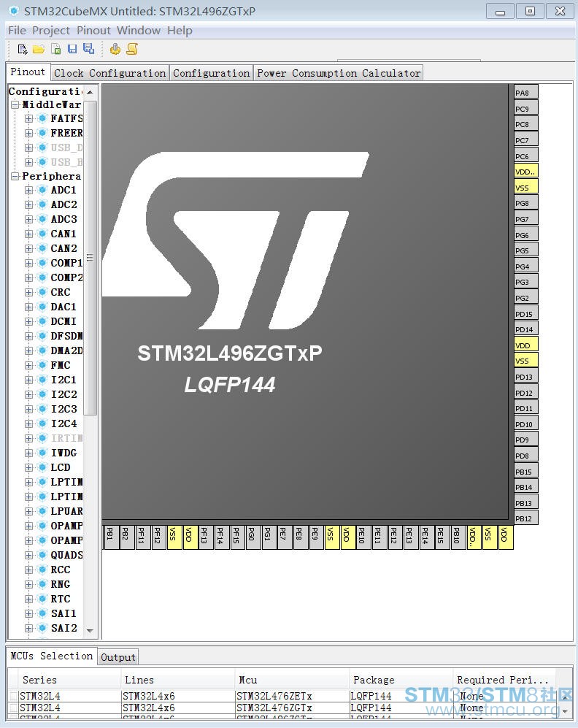The height and width of the screenshot is (728, 578).
Task: Open the Window menu
Action: coord(139,30)
